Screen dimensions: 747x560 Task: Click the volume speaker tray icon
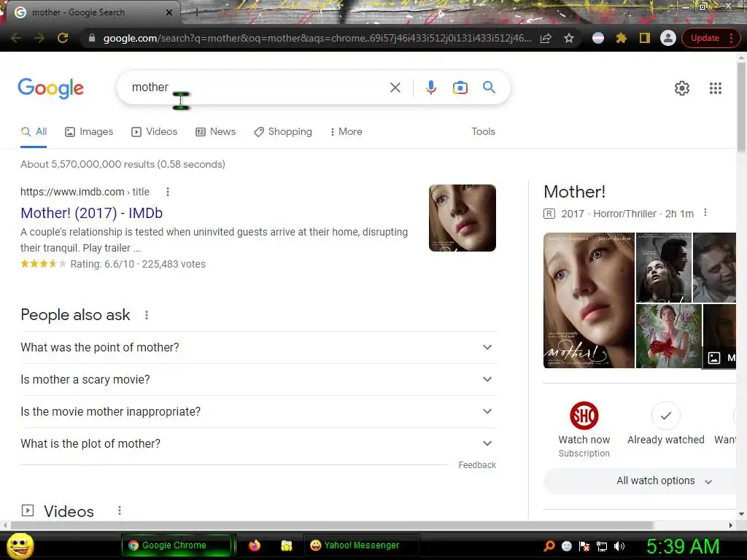[619, 546]
